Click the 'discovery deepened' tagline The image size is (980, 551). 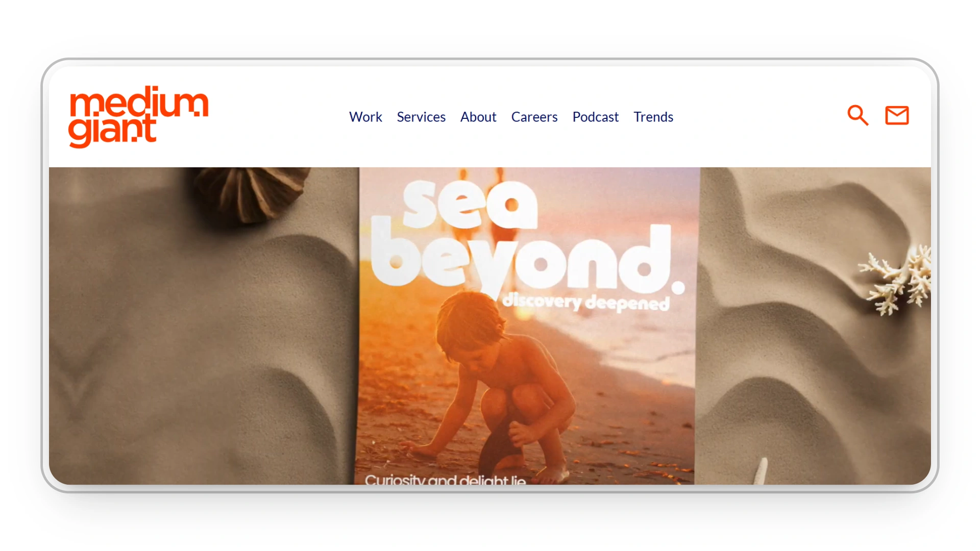click(585, 302)
